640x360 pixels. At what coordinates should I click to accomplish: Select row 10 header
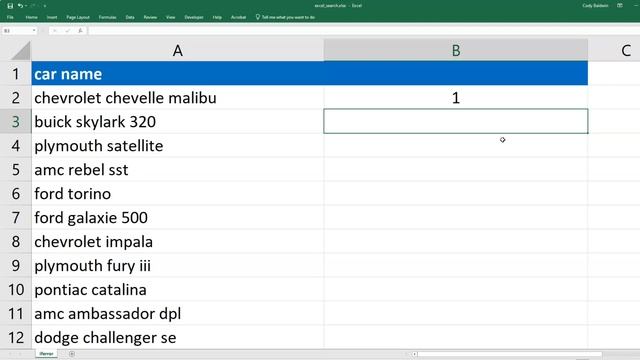click(16, 290)
